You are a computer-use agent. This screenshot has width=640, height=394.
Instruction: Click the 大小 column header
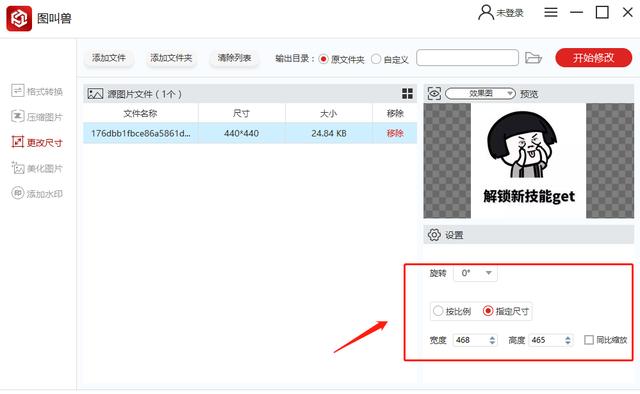pyautogui.click(x=329, y=113)
